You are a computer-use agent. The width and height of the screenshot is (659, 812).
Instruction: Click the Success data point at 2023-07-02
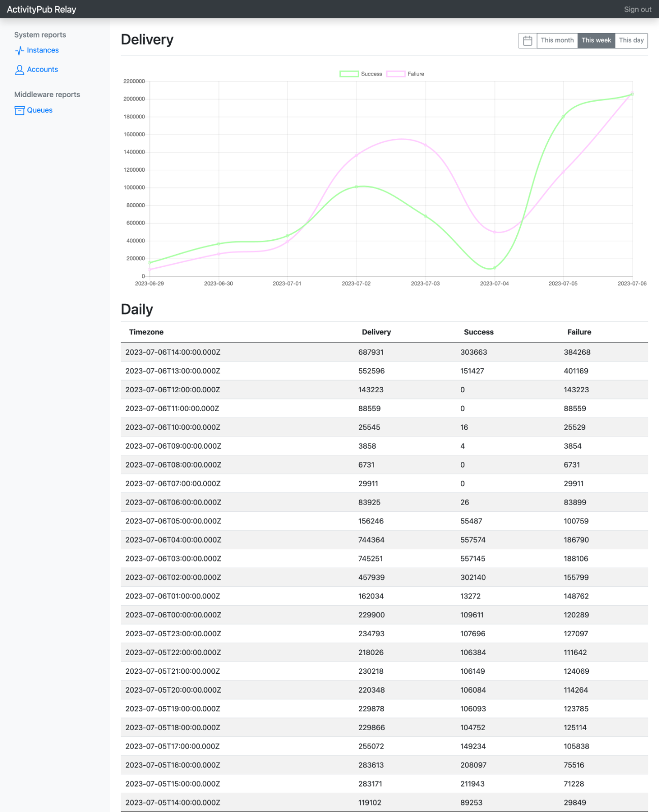pos(357,187)
